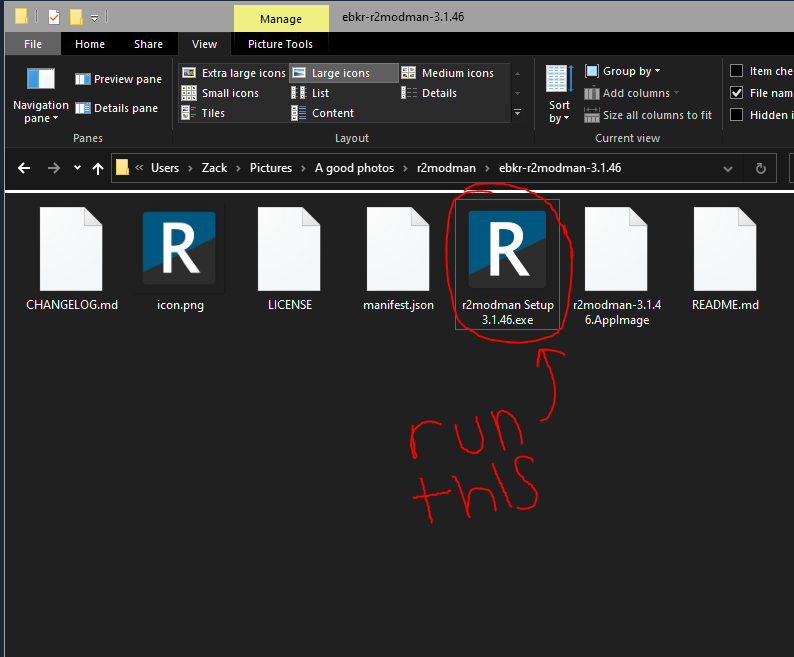The height and width of the screenshot is (657, 794).
Task: Select the README.md file
Action: pyautogui.click(x=725, y=259)
